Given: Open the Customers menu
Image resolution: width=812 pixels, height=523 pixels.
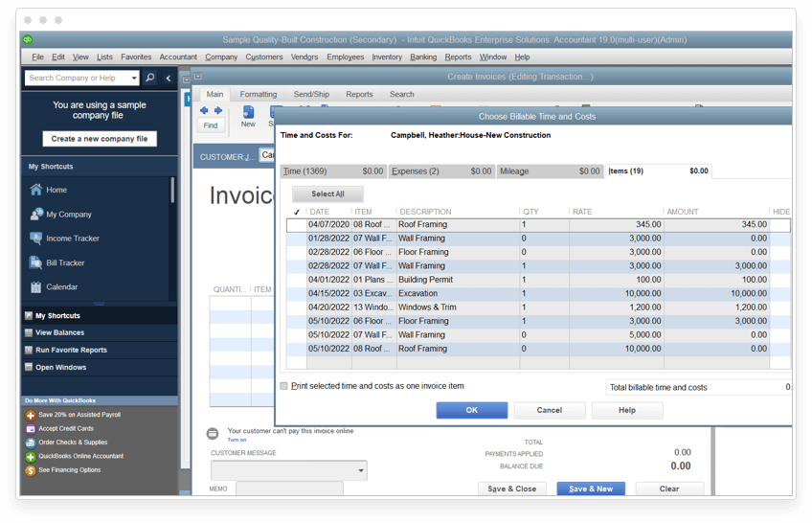Looking at the screenshot, I should pyautogui.click(x=264, y=57).
